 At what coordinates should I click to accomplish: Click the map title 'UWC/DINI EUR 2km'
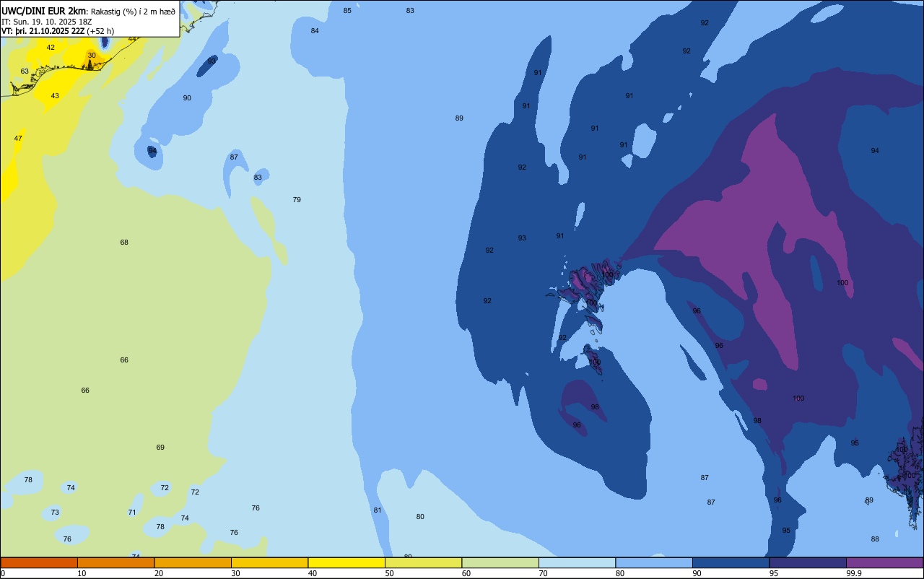tap(44, 11)
